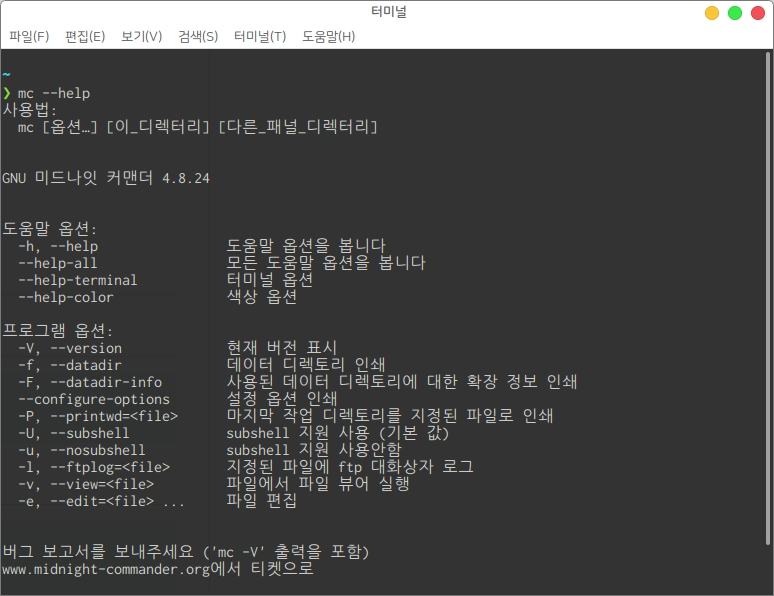Screen dimensions: 774x596
Task: Click the '--help-color' option text
Action: click(65, 297)
